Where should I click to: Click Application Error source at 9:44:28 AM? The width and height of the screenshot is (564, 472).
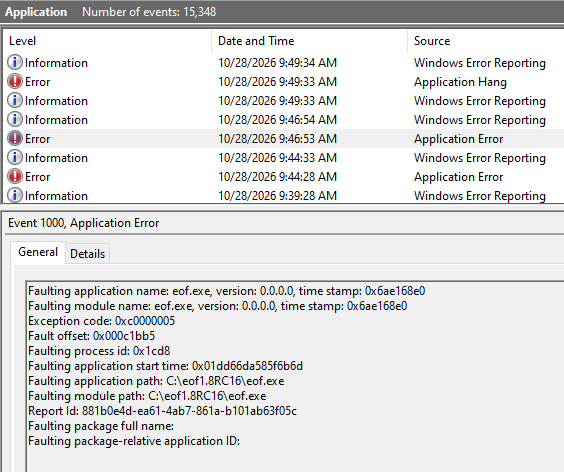(x=458, y=177)
